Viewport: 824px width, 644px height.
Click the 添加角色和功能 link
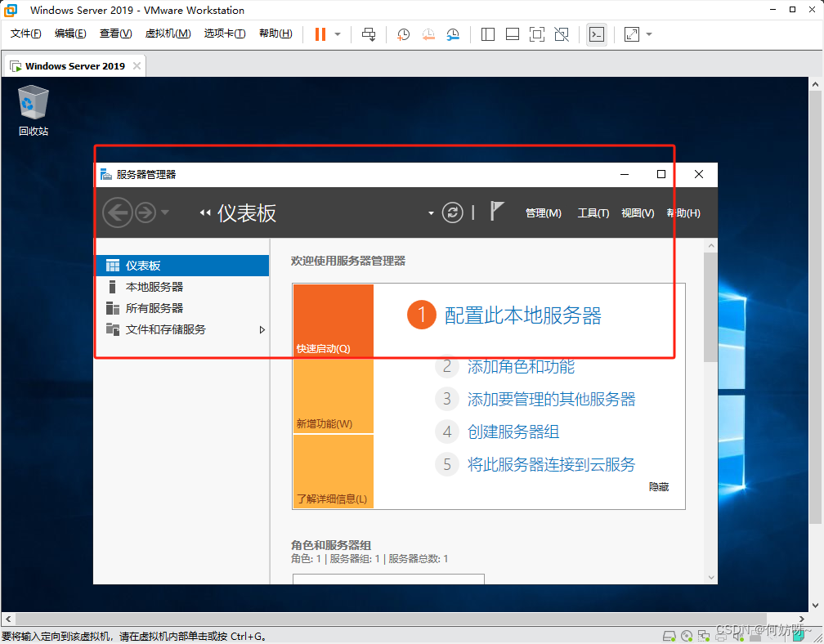coord(521,367)
